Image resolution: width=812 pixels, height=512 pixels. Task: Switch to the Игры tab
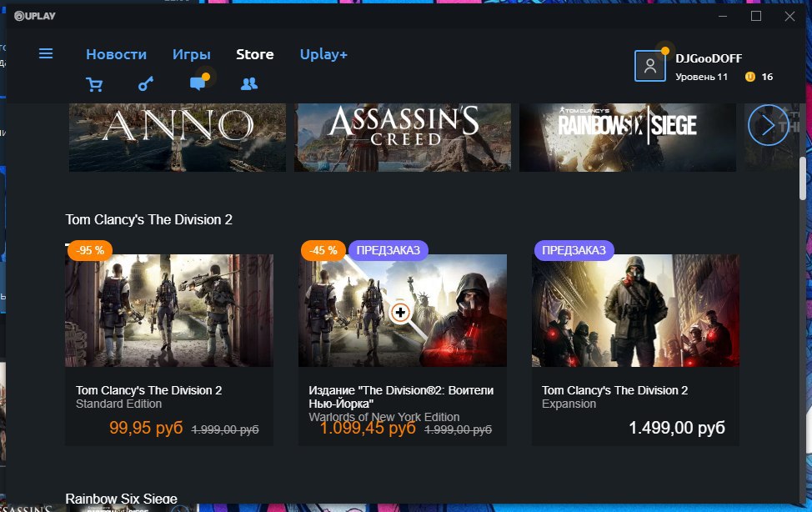coord(192,54)
